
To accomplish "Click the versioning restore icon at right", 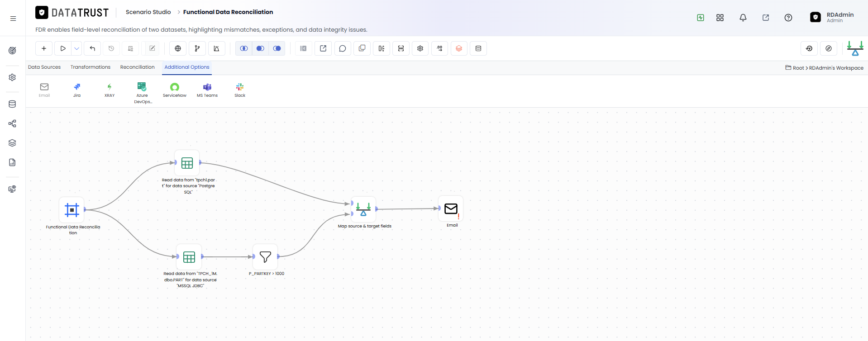I will pos(809,48).
